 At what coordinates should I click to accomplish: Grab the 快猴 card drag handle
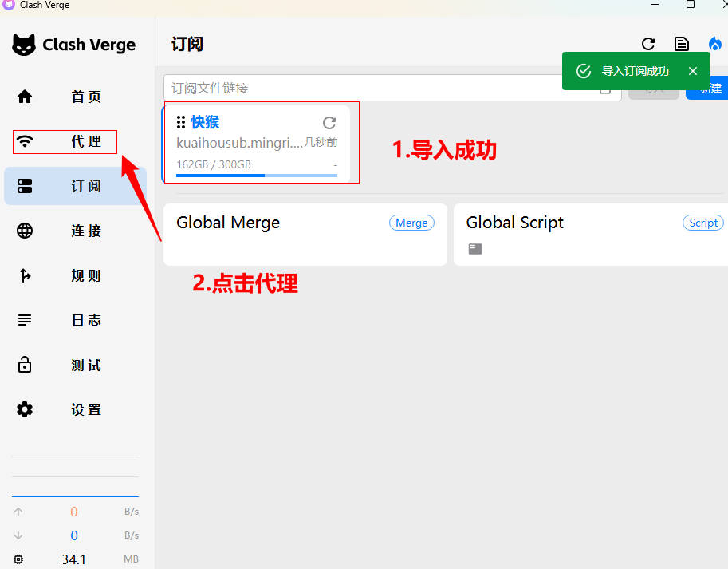coord(181,122)
